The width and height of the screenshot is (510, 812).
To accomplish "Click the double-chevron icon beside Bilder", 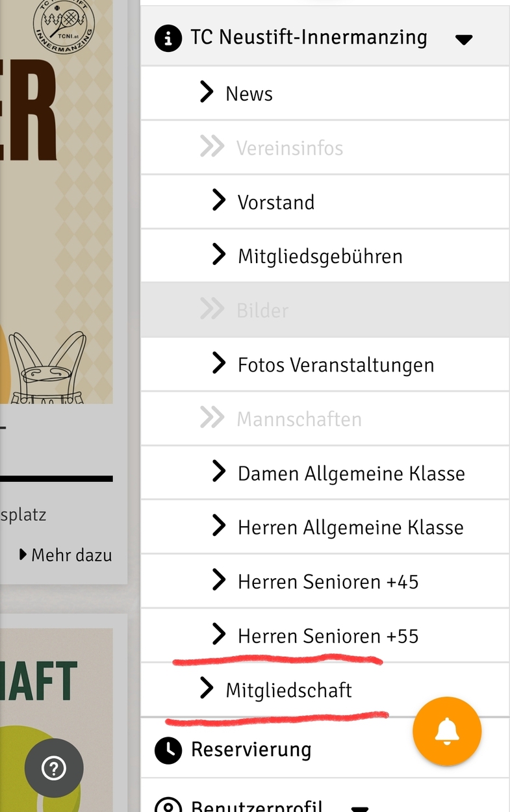I will (212, 310).
